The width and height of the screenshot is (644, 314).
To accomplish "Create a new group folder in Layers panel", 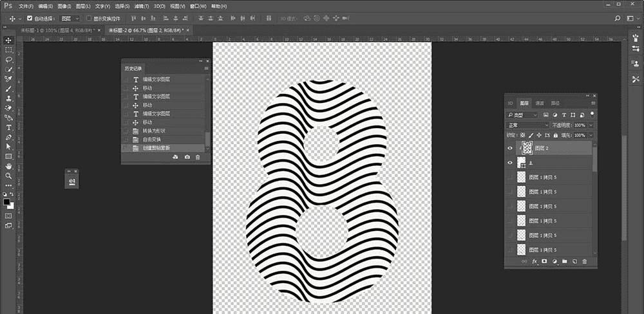I will pyautogui.click(x=565, y=261).
